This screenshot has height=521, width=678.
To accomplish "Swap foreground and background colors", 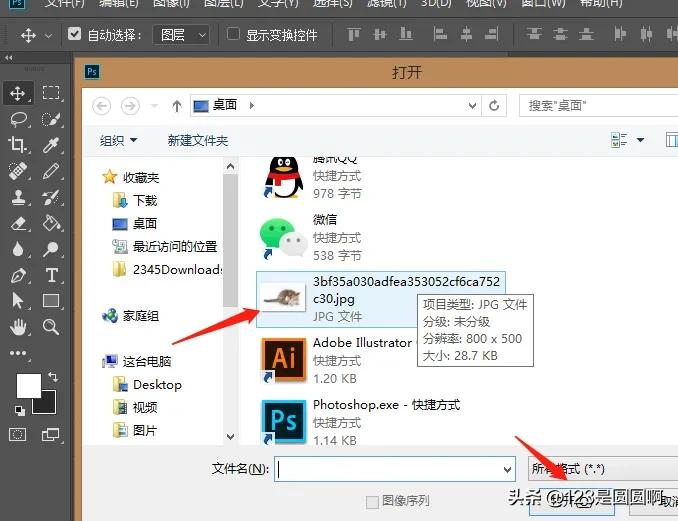I will point(53,377).
